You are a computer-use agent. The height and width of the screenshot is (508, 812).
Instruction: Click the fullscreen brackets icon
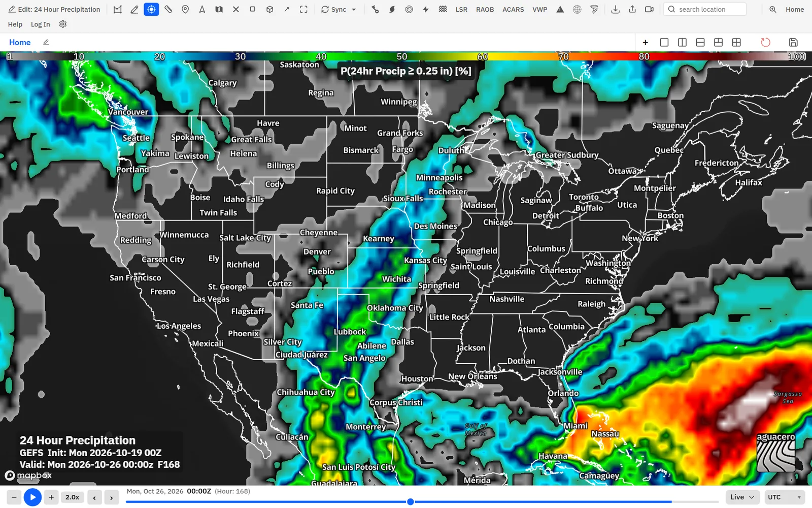(x=303, y=9)
